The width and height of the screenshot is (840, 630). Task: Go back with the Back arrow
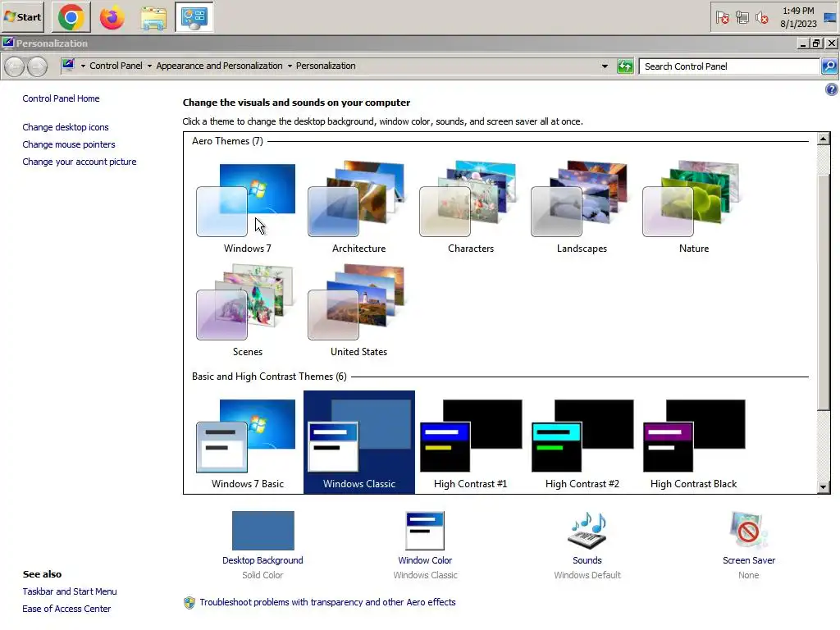tap(15, 66)
